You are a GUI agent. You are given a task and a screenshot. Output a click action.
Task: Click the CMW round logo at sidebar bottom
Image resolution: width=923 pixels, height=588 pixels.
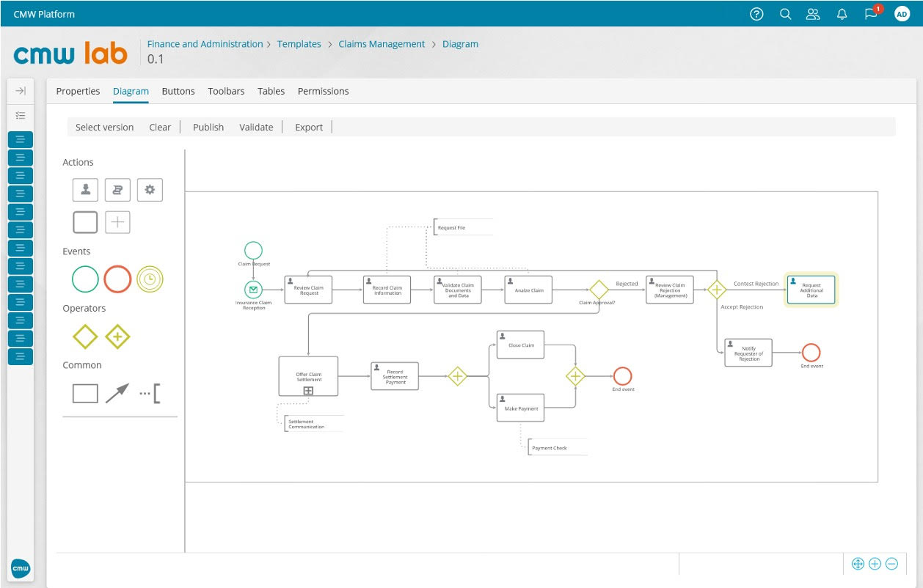pos(21,568)
